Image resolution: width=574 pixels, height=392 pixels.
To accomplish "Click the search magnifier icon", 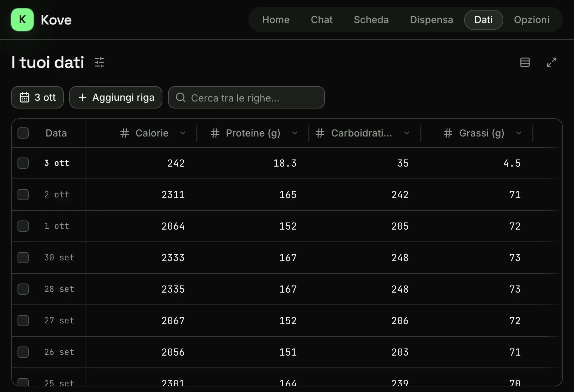I will (x=181, y=97).
